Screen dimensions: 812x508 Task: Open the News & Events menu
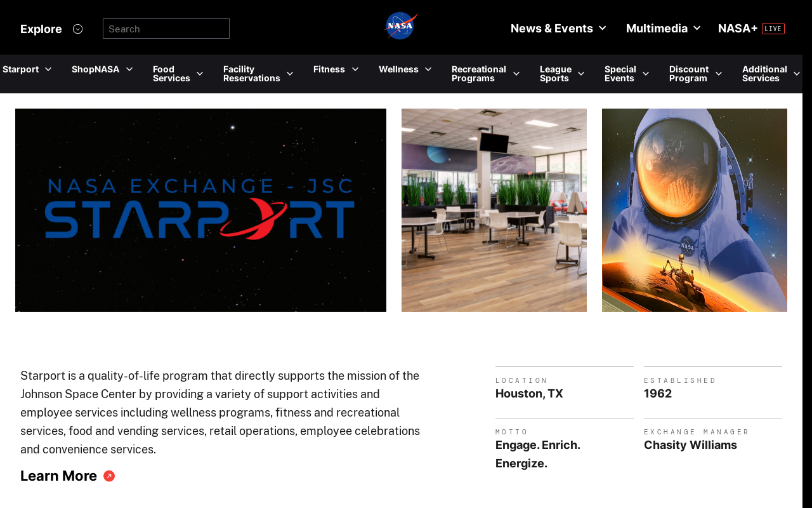tap(552, 28)
